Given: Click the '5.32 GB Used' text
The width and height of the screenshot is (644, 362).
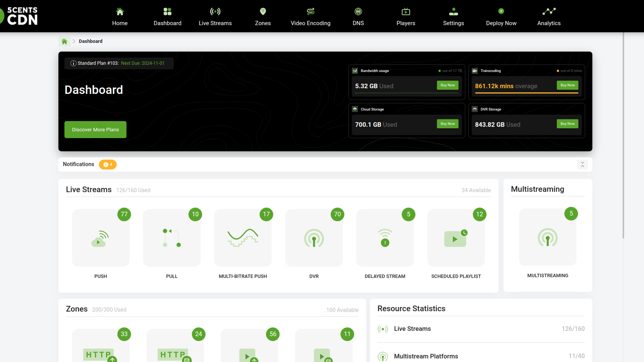Looking at the screenshot, I should tap(374, 86).
